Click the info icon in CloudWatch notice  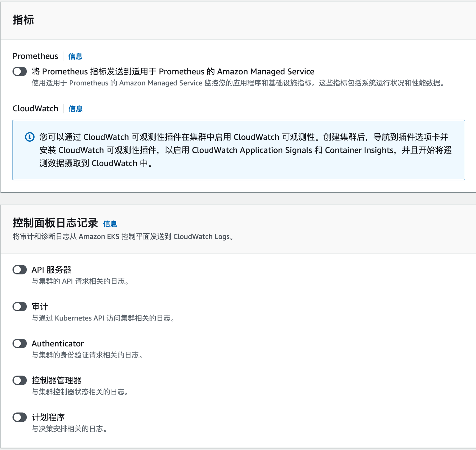click(29, 137)
